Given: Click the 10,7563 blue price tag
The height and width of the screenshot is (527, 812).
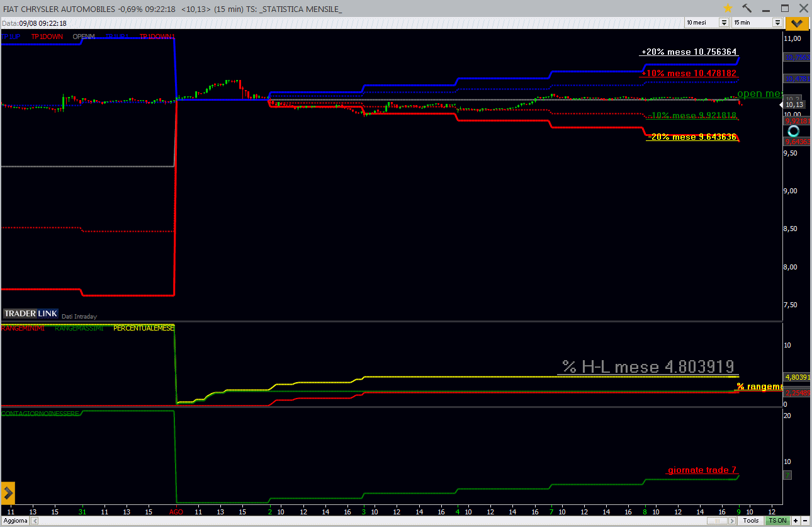Looking at the screenshot, I should coord(797,57).
